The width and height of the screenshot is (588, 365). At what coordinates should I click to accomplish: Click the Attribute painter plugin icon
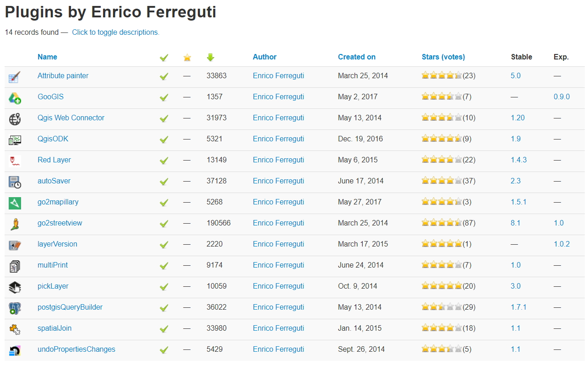[x=15, y=77]
